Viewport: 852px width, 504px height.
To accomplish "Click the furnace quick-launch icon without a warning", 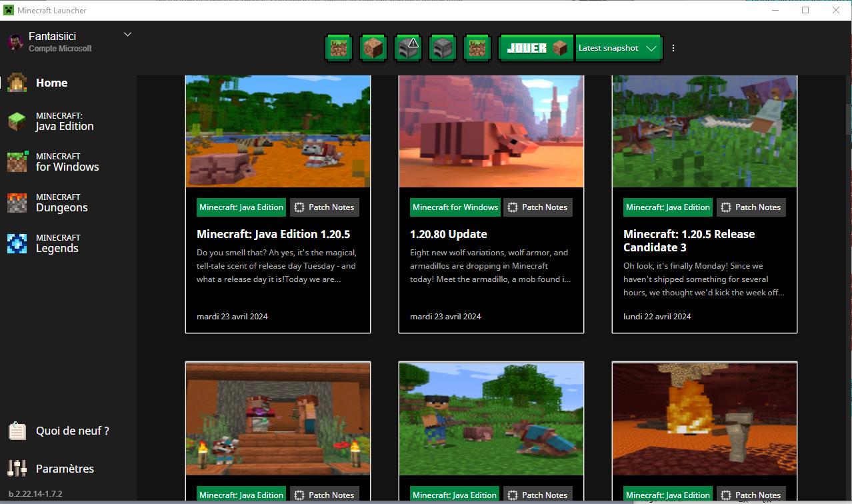I will tap(442, 48).
